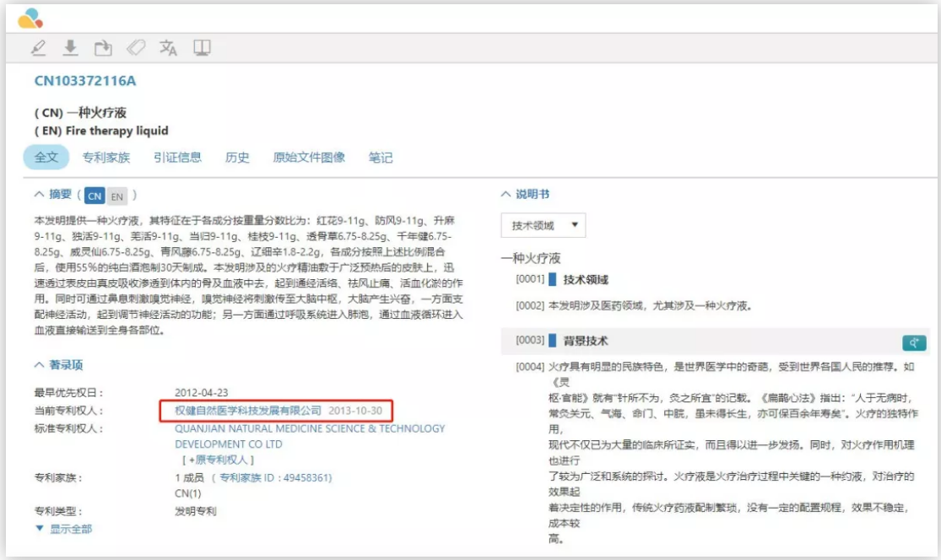This screenshot has width=941, height=560.
Task: Open the 技术领域 section dropdown
Action: 543,226
